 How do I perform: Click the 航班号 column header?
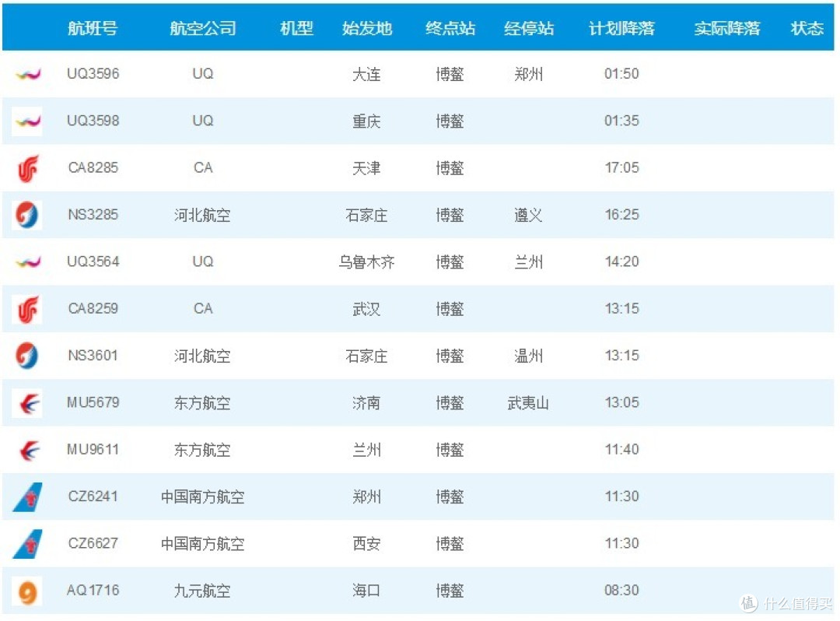coord(93,28)
